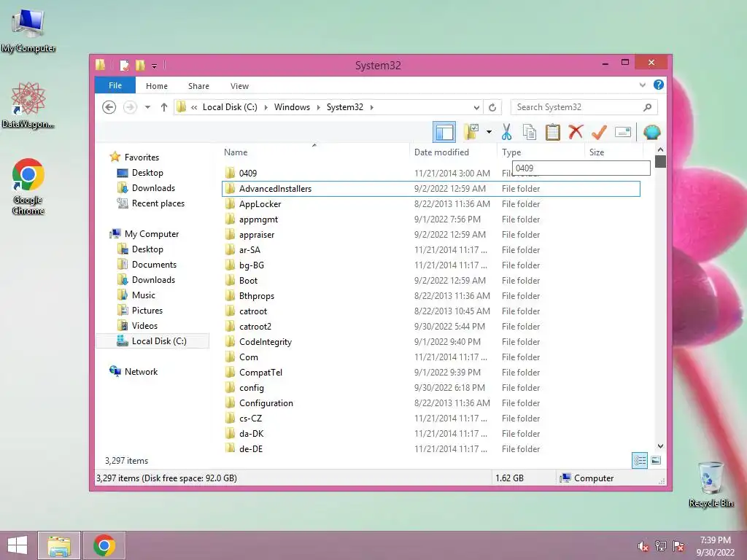Screen dimensions: 747x560
Task: Expand the arrow after Local Disk (C:) breadcrumb
Action: [x=265, y=107]
